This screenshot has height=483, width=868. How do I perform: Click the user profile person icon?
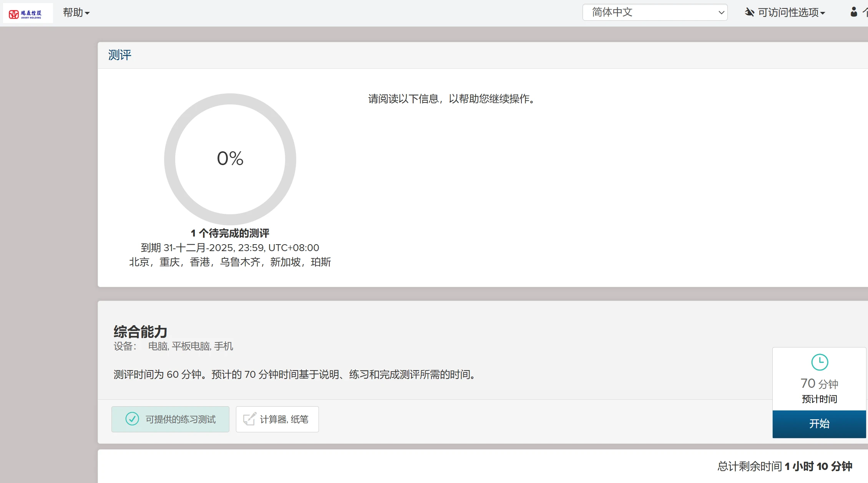853,12
